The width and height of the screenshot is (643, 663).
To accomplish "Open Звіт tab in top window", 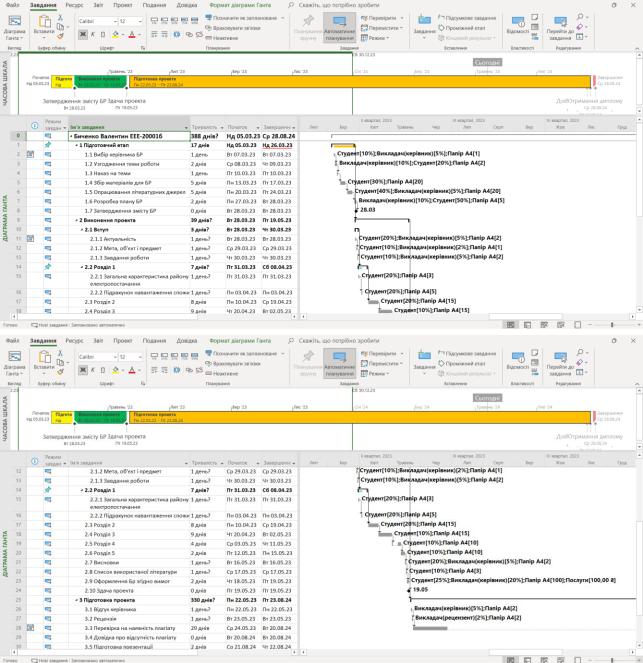I will [x=98, y=5].
